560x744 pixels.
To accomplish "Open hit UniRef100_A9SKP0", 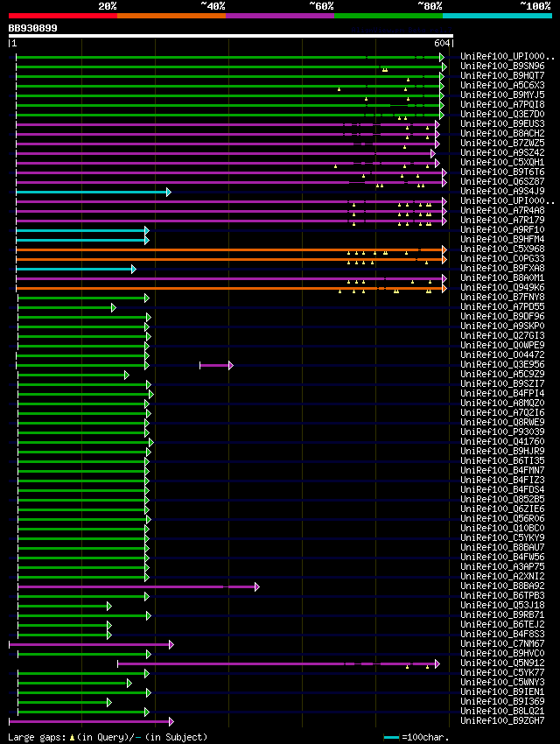I will tap(502, 326).
